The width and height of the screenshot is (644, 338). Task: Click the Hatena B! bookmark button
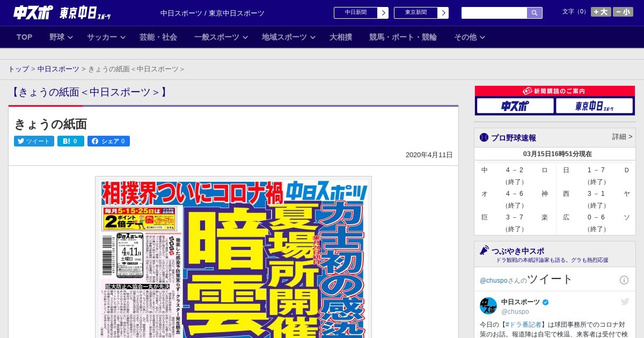(x=71, y=141)
